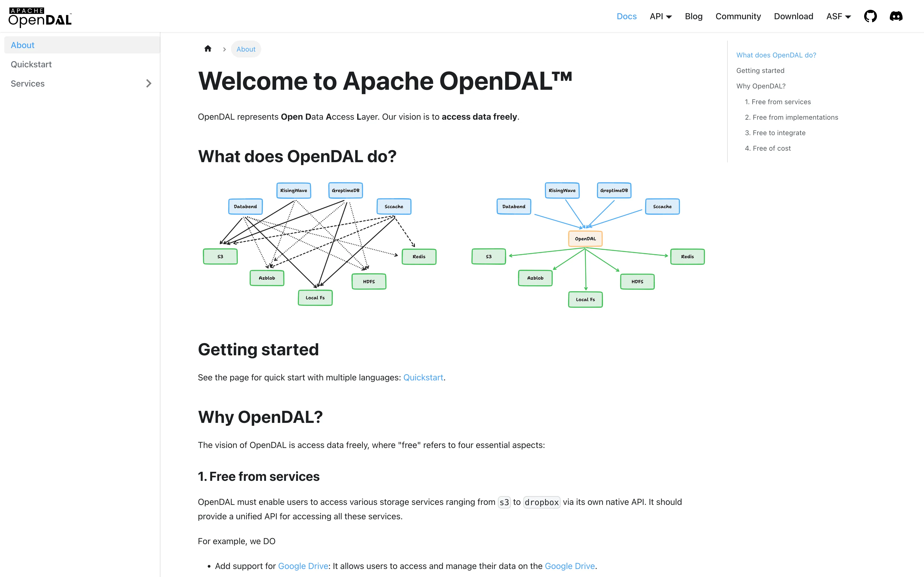Click the Quickstart hyperlink in Getting Started
The image size is (924, 577).
[x=423, y=377]
